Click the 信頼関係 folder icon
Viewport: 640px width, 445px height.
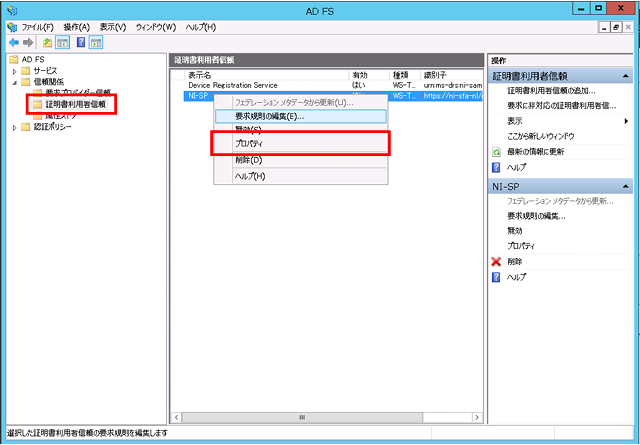click(26, 82)
